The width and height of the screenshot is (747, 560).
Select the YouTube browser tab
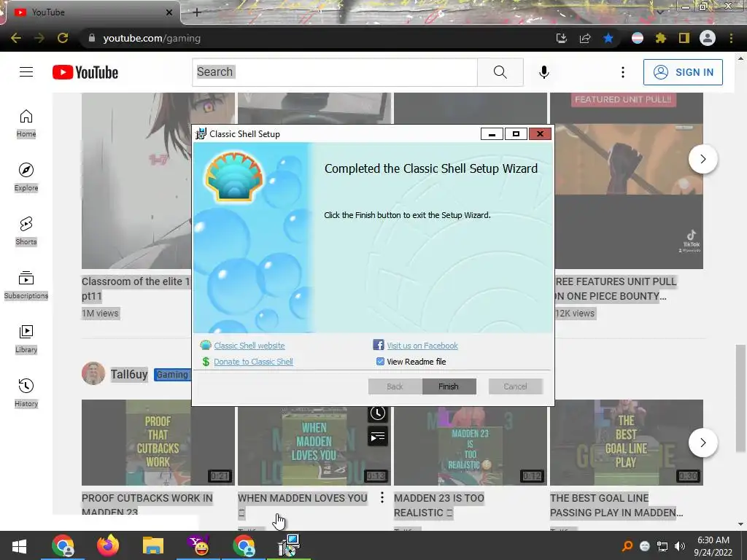click(91, 12)
